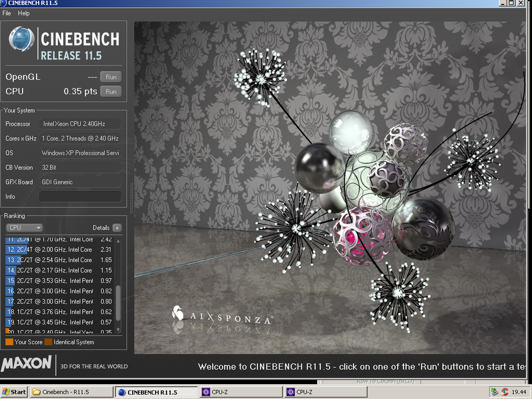Select ranking row 12 with score 2.31
Screen dimensions: 532x399
click(x=60, y=250)
